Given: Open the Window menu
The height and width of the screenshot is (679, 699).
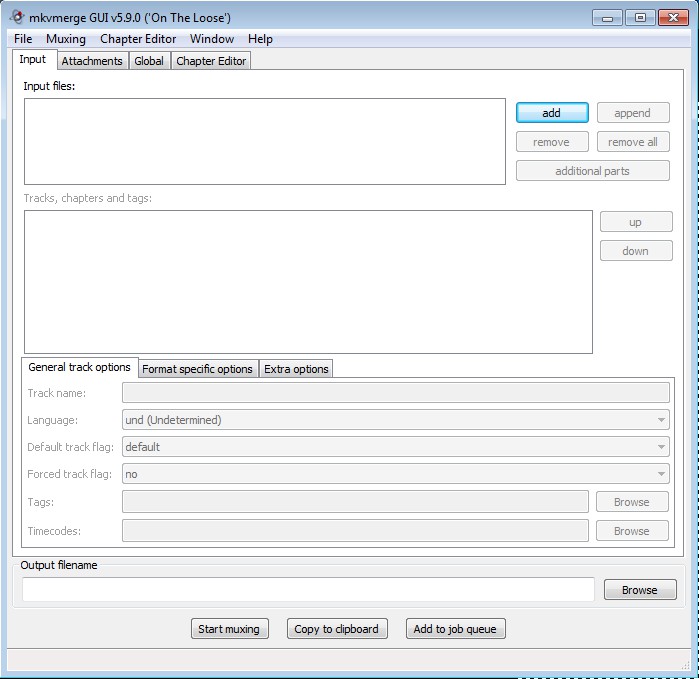Looking at the screenshot, I should click(212, 39).
